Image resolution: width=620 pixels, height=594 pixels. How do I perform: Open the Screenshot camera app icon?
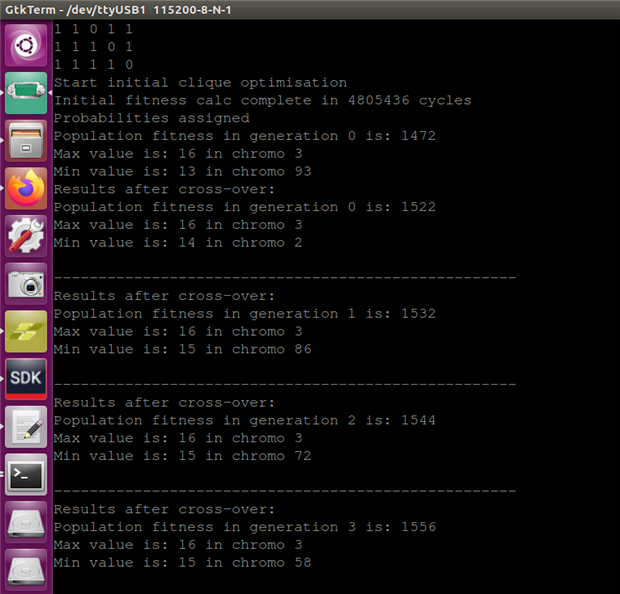26,284
